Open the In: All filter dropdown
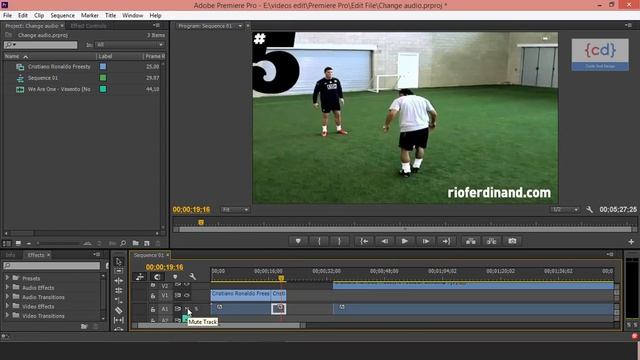640x360 pixels. [129, 44]
